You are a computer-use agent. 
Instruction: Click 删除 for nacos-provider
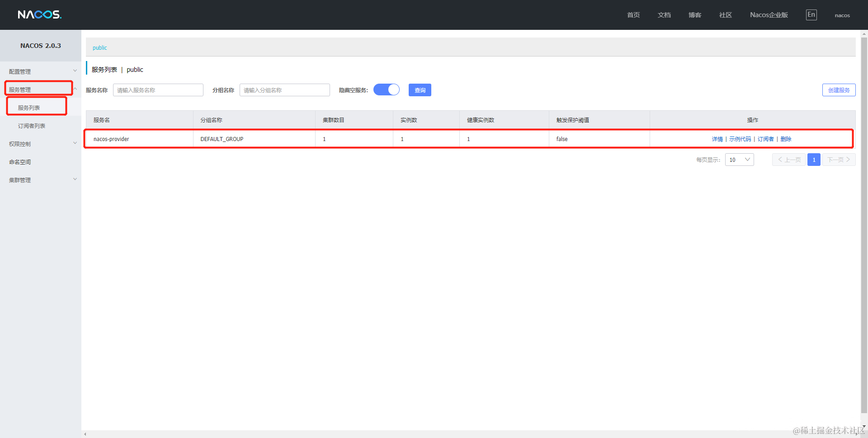pos(786,139)
